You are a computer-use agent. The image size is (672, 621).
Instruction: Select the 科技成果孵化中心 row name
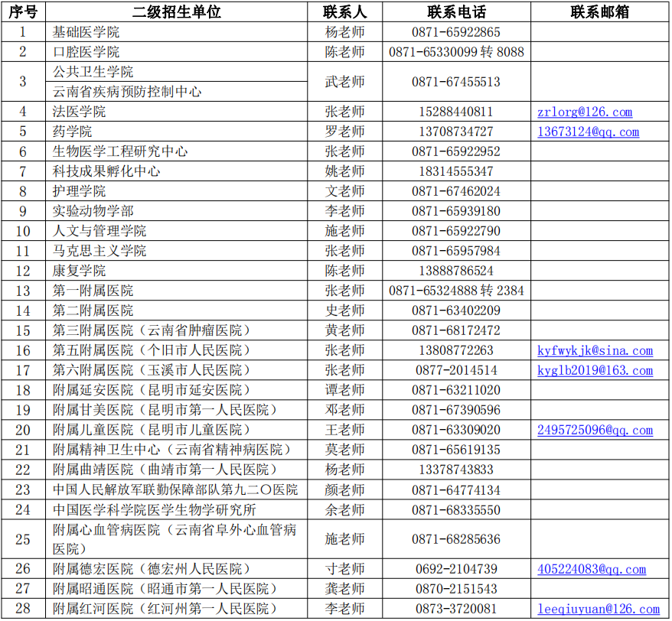pyautogui.click(x=106, y=171)
